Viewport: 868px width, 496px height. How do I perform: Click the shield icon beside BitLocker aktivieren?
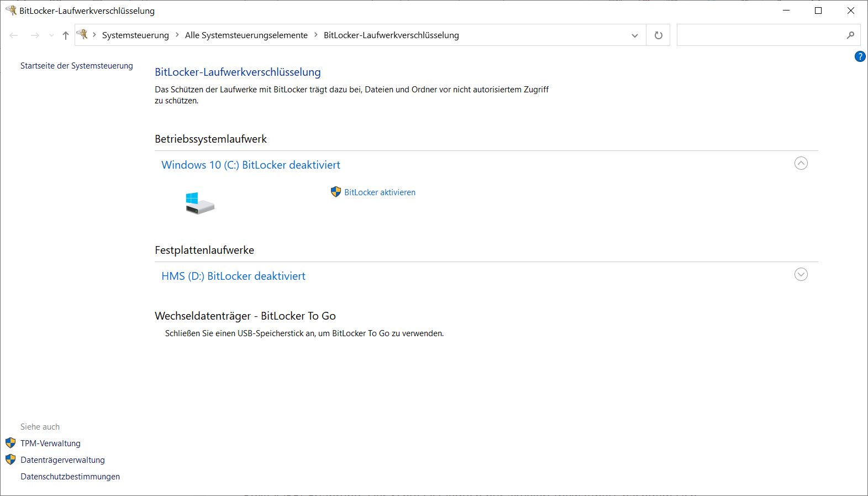pyautogui.click(x=336, y=192)
